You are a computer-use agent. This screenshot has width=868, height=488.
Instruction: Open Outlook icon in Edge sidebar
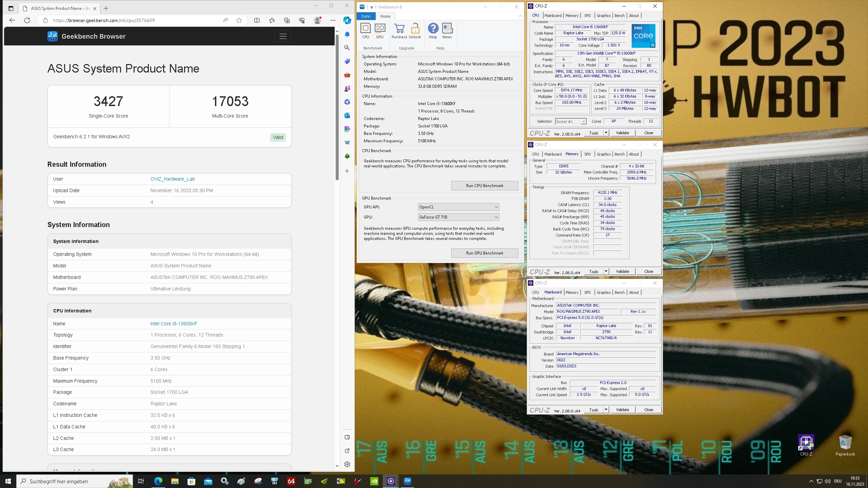click(347, 116)
